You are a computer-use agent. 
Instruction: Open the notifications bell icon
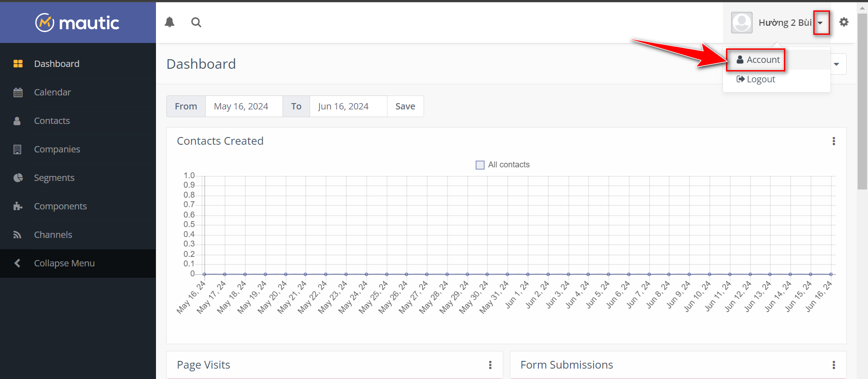click(x=170, y=22)
